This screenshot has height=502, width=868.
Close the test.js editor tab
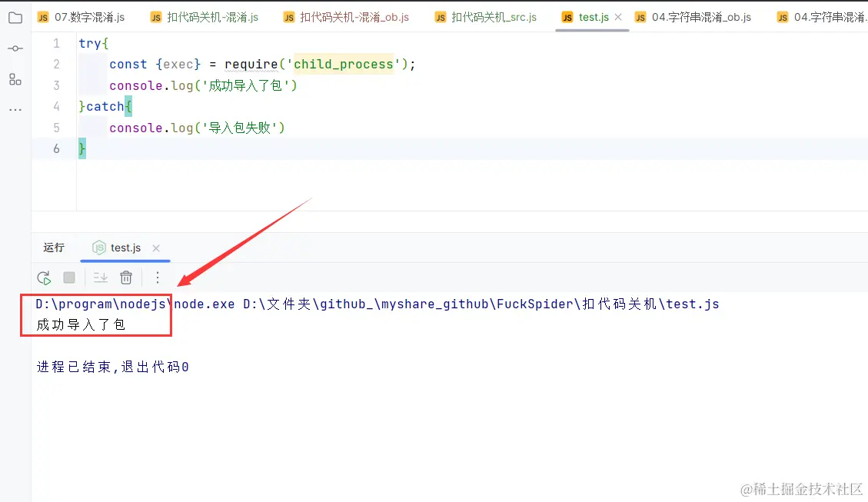618,17
